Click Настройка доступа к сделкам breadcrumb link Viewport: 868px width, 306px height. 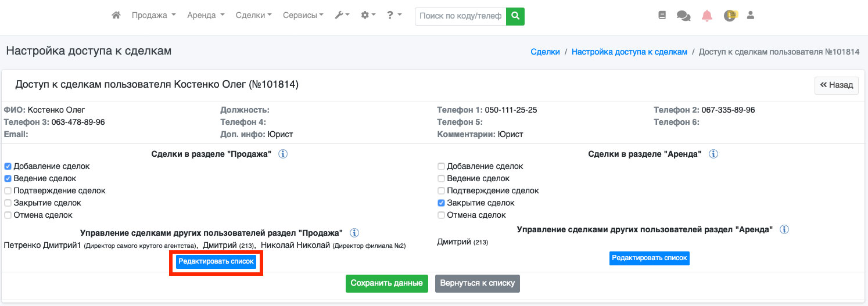(x=629, y=52)
